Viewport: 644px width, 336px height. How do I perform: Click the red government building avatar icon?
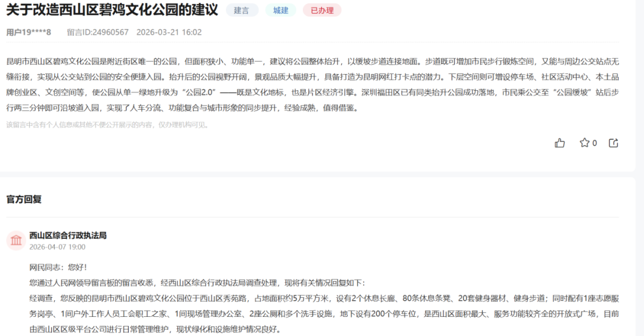[16, 241]
